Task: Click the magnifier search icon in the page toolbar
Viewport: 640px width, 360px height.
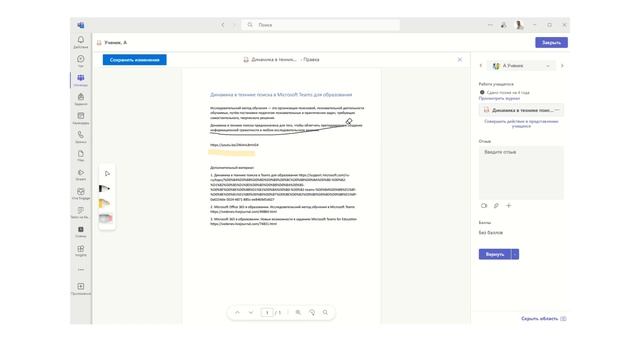Action: click(325, 312)
